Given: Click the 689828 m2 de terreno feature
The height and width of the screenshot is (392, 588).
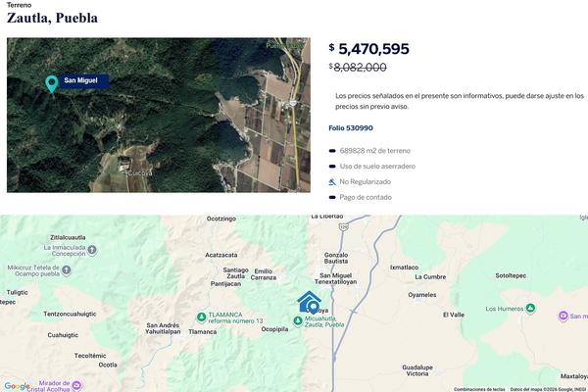Looking at the screenshot, I should 375,151.
